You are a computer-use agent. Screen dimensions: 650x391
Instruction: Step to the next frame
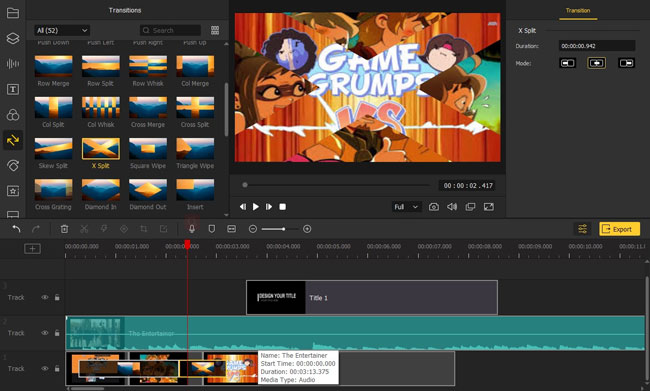269,206
